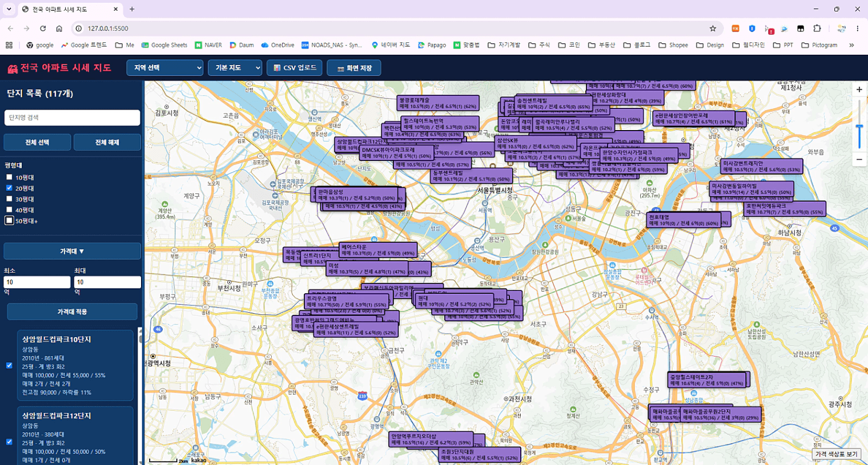
Task: Bookmark this page with star icon
Action: (x=713, y=29)
